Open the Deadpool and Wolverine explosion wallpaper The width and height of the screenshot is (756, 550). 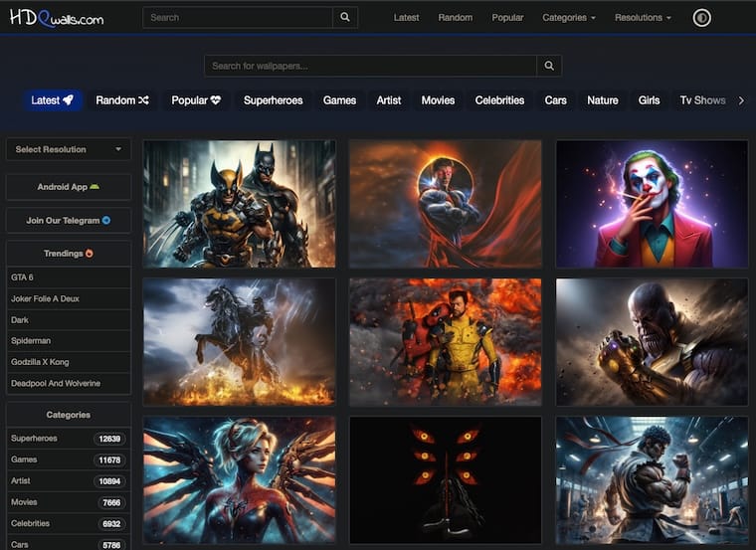[446, 342]
